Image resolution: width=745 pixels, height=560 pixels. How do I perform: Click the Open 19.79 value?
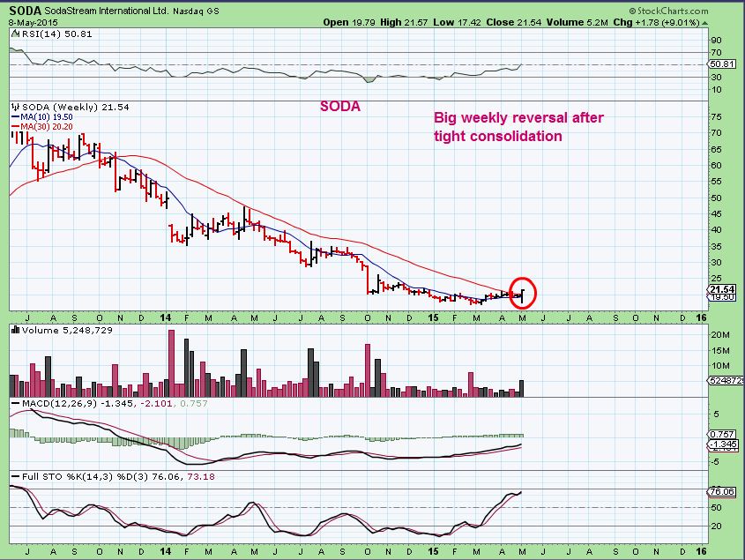[x=349, y=22]
